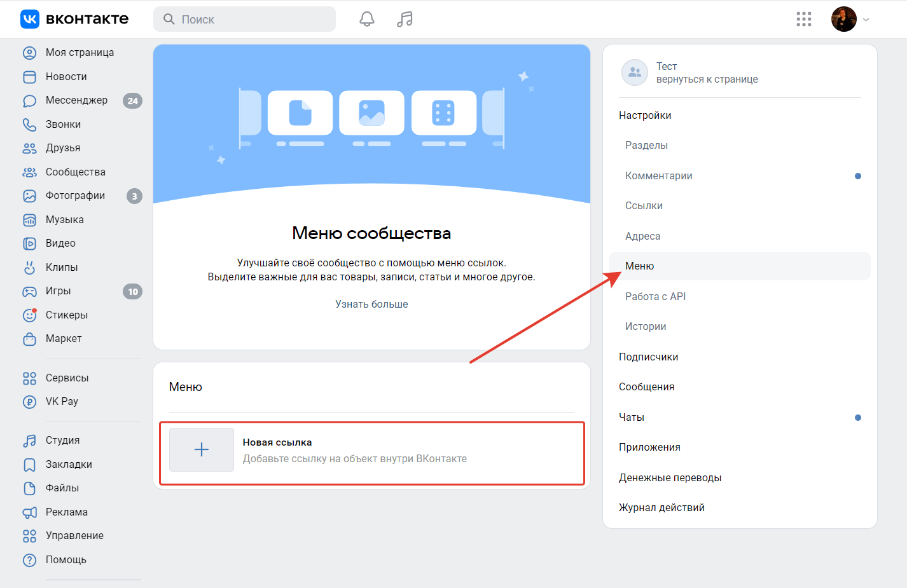
Task: Click the Узнать больше link
Action: 371,304
